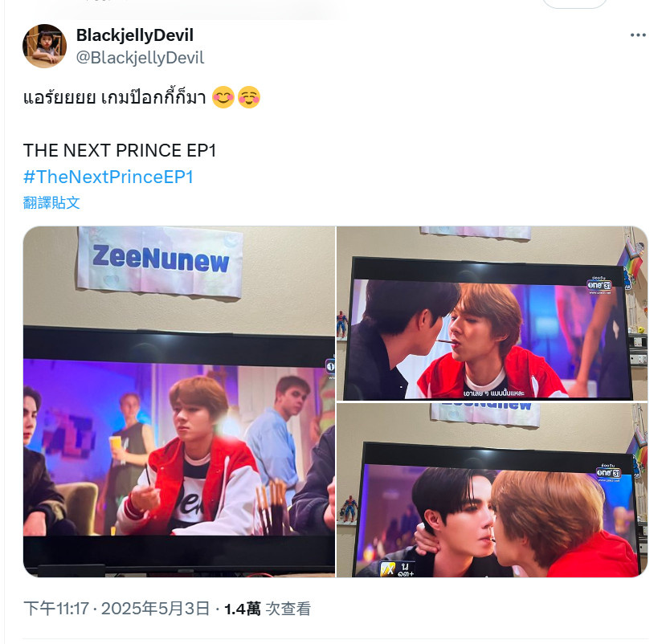Viewport: 666px width, 644px height.
Task: Click the 2025年5月3日 post date
Action: 156,609
